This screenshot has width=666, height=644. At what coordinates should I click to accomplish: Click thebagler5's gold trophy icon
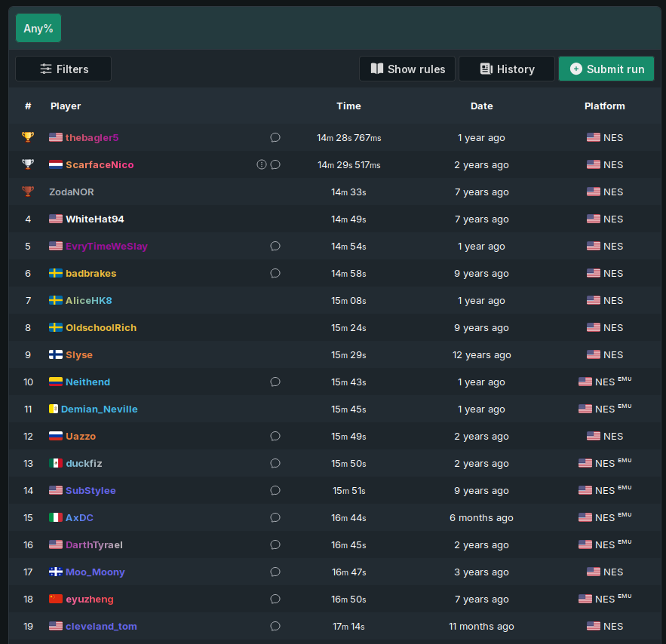point(28,137)
